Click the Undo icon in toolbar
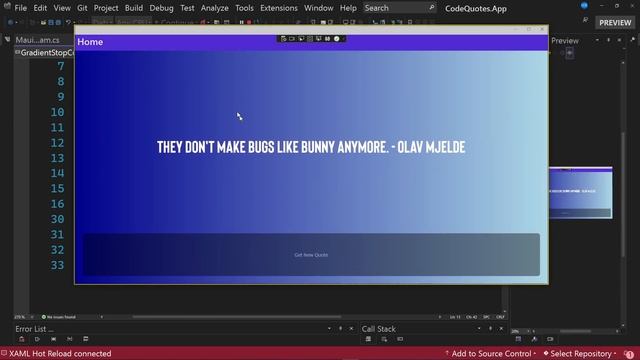This screenshot has height=360, width=640. [68, 22]
